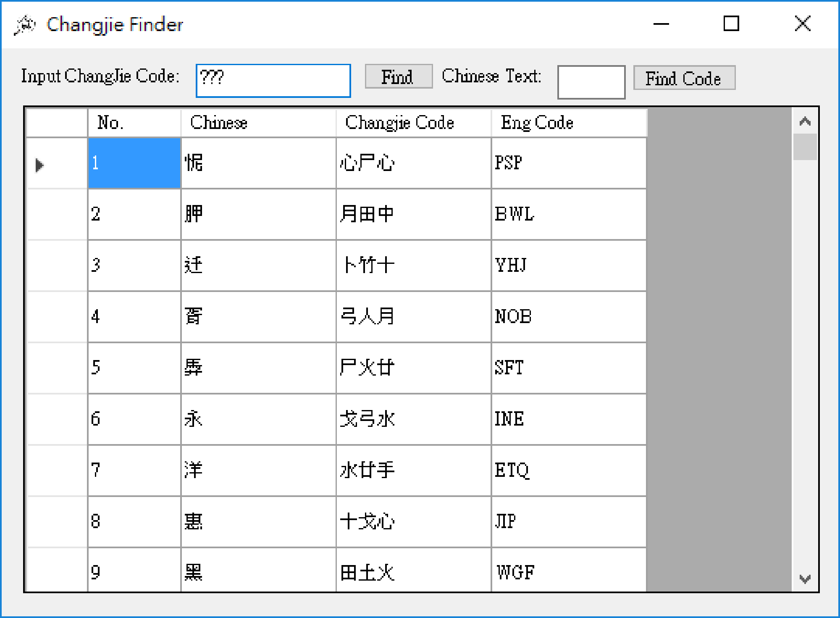Image resolution: width=840 pixels, height=618 pixels.
Task: Click the Chinese column header
Action: [x=258, y=123]
